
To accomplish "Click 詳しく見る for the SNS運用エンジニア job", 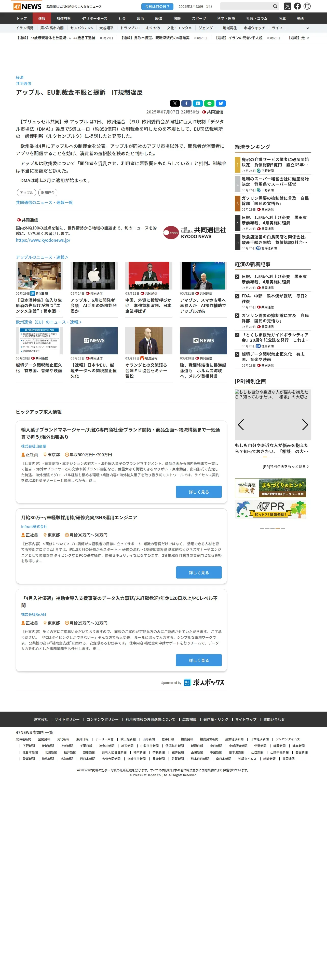I will pyautogui.click(x=199, y=572).
